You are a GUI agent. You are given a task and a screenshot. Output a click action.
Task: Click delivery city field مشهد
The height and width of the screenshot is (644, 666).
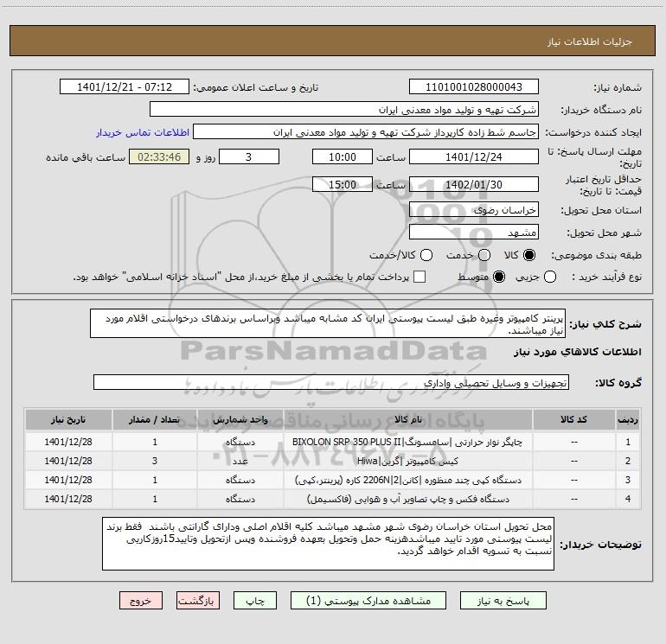[474, 232]
